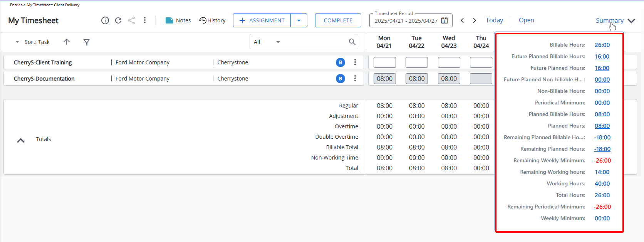Click Monday cell for CherryS-Client Training
644x242 pixels.
[x=385, y=62]
